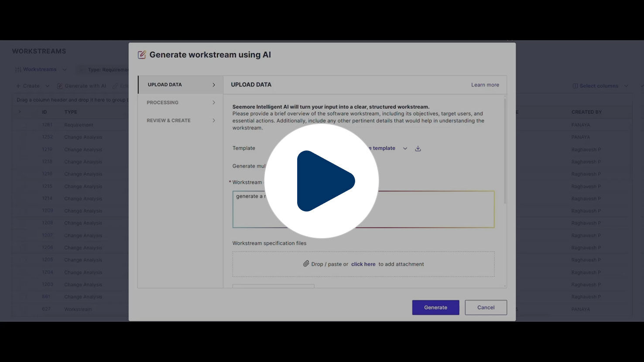The image size is (644, 362).
Task: Click the 'click here' attachment link
Action: point(363,264)
